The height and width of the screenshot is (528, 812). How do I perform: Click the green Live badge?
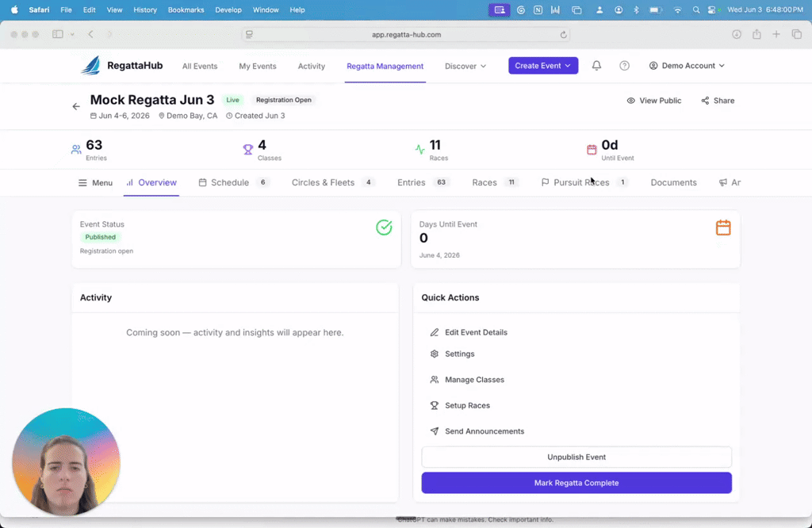pyautogui.click(x=232, y=100)
